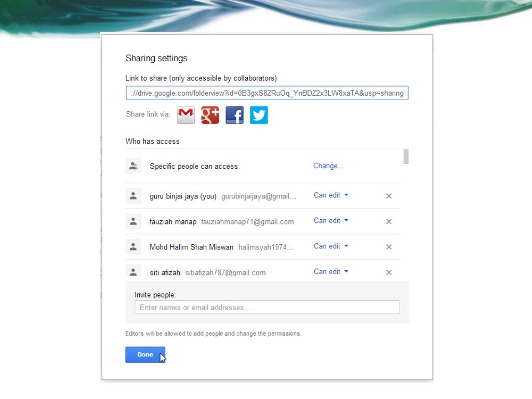The height and width of the screenshot is (399, 532).
Task: Click Mohd Halim Shah Miswan's person icon
Action: click(x=134, y=247)
